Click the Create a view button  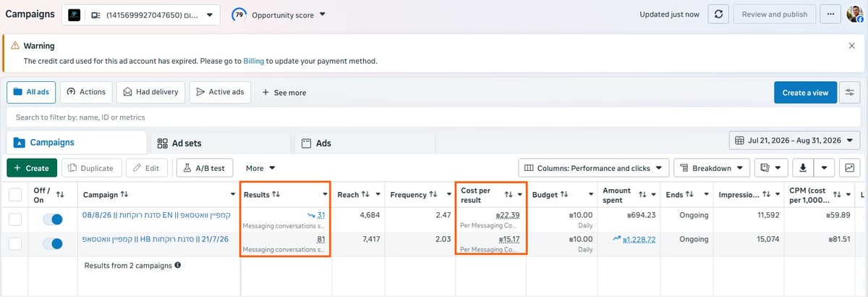pos(805,92)
